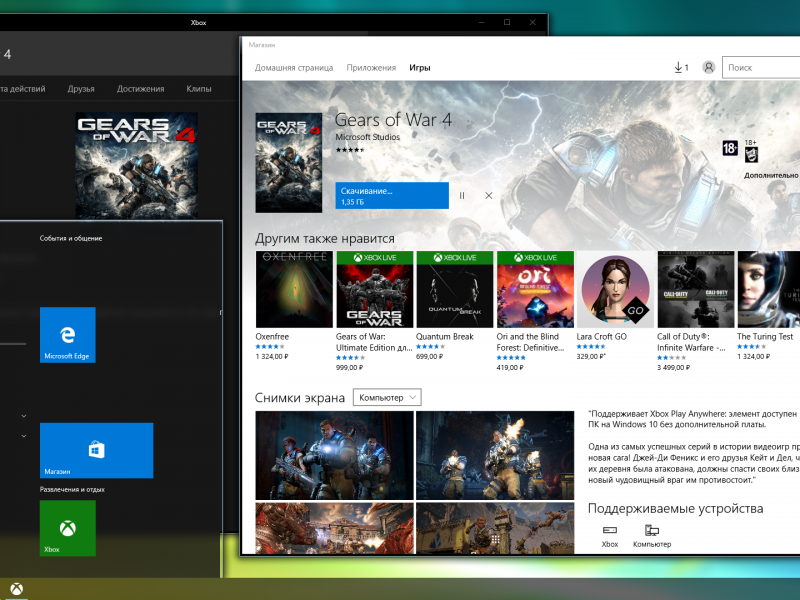Click the Дополнительно link under age rating
Image resolution: width=800 pixels, height=600 pixels.
click(771, 175)
